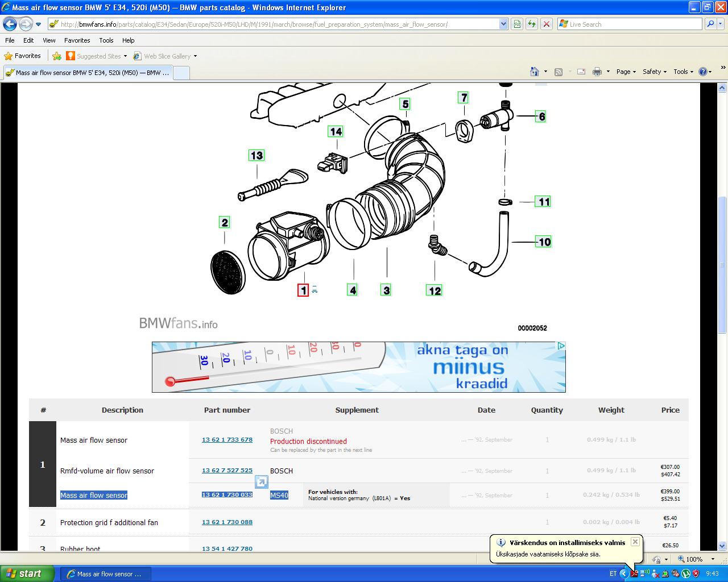Click the Print icon
728x582 pixels.
coord(597,72)
